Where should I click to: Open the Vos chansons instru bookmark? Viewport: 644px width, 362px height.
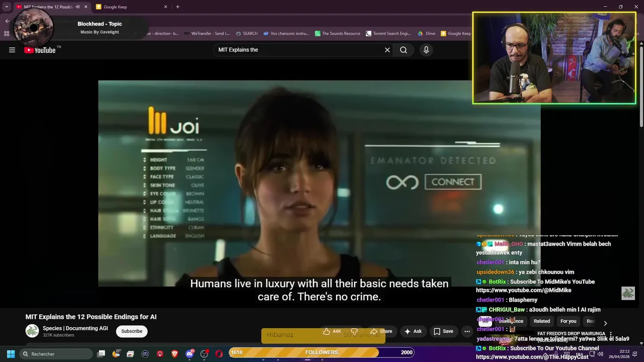[286, 34]
